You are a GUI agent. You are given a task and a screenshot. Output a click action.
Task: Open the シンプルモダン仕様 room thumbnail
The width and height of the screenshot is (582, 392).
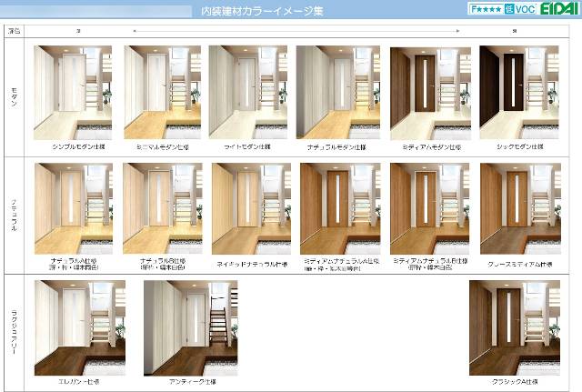point(73,92)
